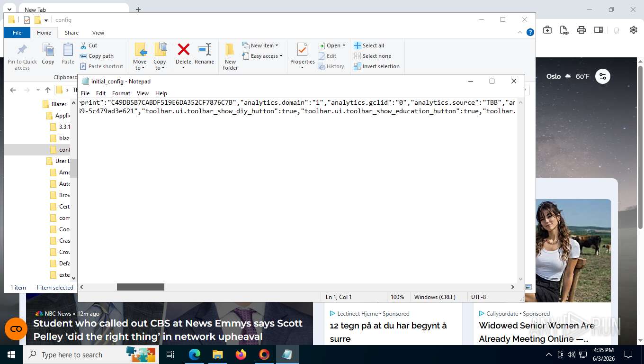Click Pin to Quick access icon
This screenshot has width=644, height=364.
(22, 50)
